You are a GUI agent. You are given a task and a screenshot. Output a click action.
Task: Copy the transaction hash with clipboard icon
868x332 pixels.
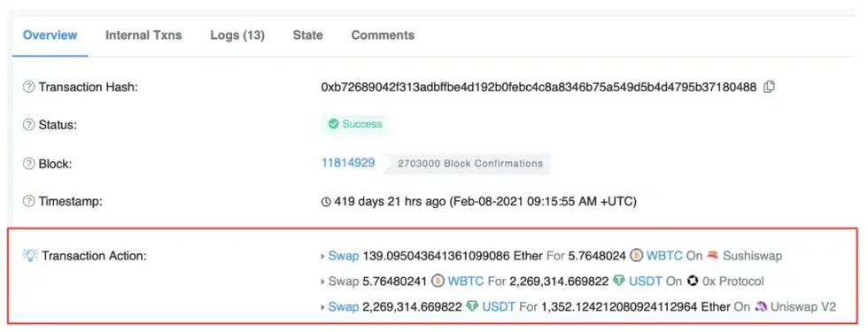pyautogui.click(x=769, y=87)
